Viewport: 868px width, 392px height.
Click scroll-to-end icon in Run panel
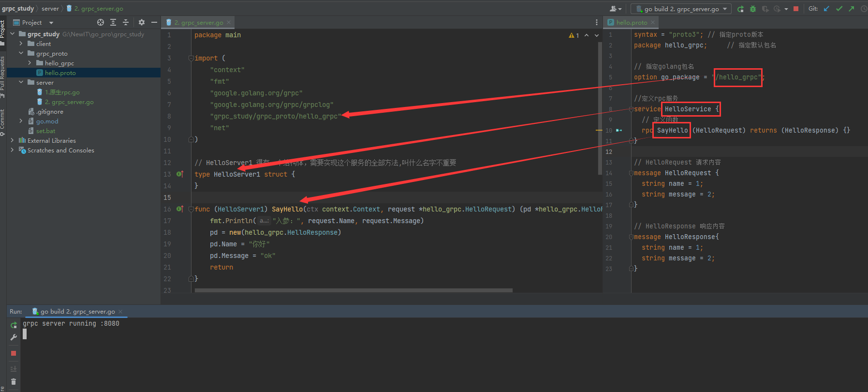click(14, 369)
